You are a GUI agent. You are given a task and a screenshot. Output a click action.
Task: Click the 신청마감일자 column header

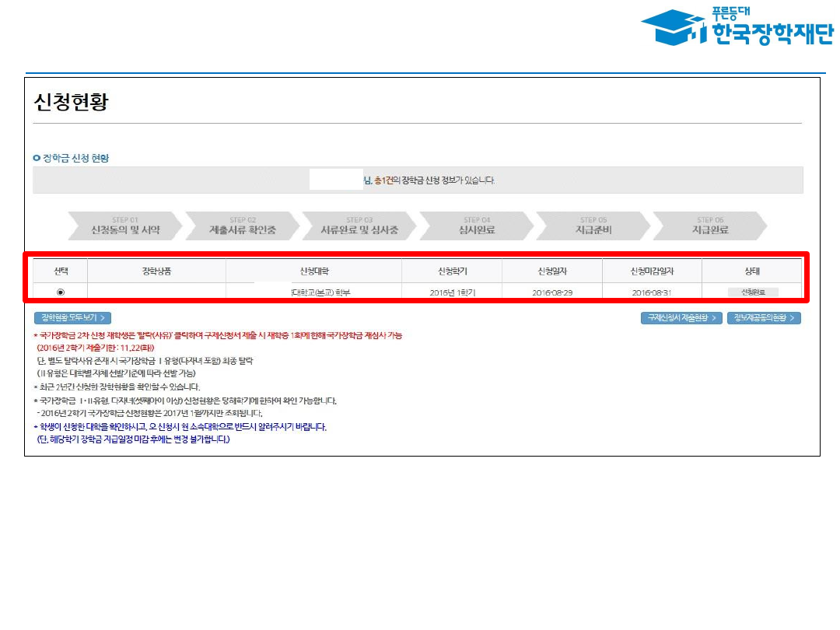point(652,271)
